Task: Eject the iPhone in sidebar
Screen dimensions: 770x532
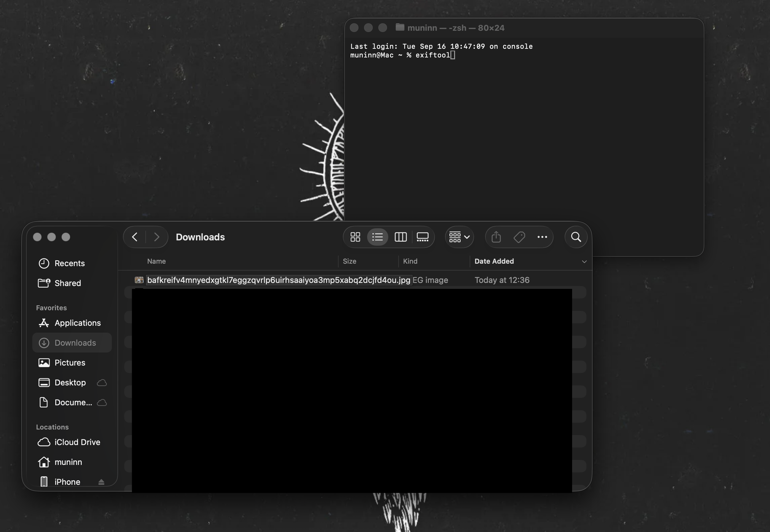Action: click(x=101, y=482)
